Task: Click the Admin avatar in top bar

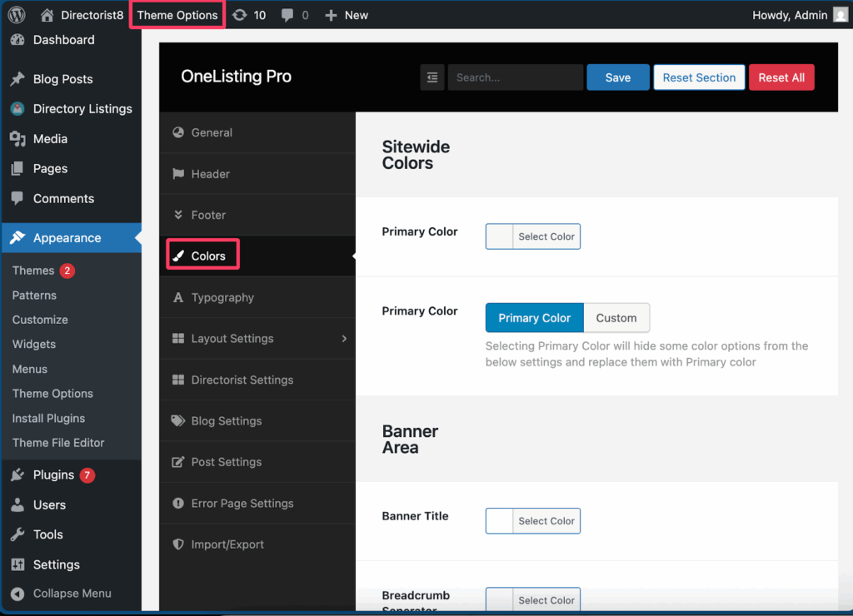Action: tap(841, 15)
